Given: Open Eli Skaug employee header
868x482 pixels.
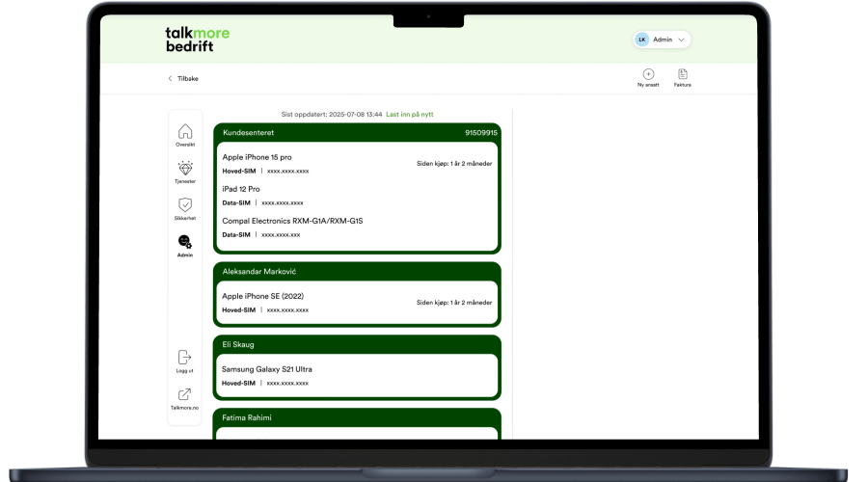Looking at the screenshot, I should (x=357, y=344).
